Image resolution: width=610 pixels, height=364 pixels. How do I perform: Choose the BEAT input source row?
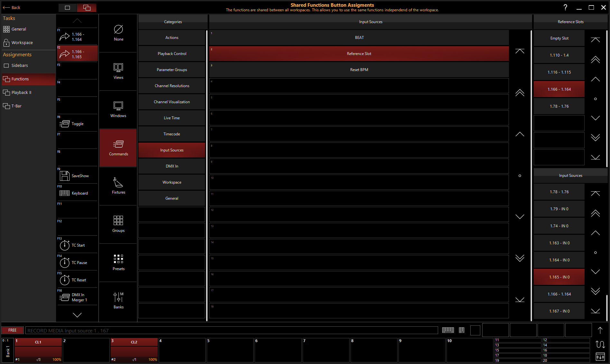(x=359, y=38)
